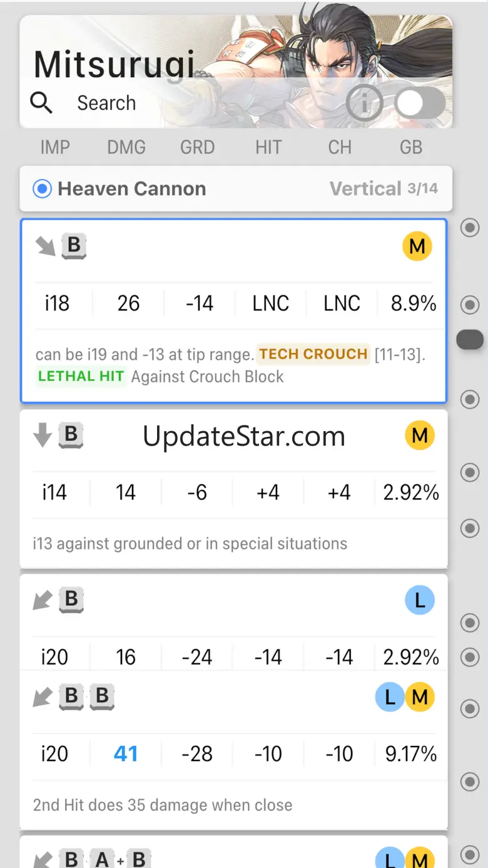Sort by the GB column header

(411, 148)
